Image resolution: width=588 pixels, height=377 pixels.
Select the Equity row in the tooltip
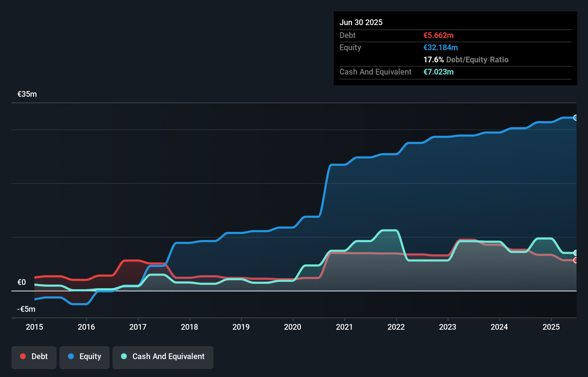pos(455,47)
